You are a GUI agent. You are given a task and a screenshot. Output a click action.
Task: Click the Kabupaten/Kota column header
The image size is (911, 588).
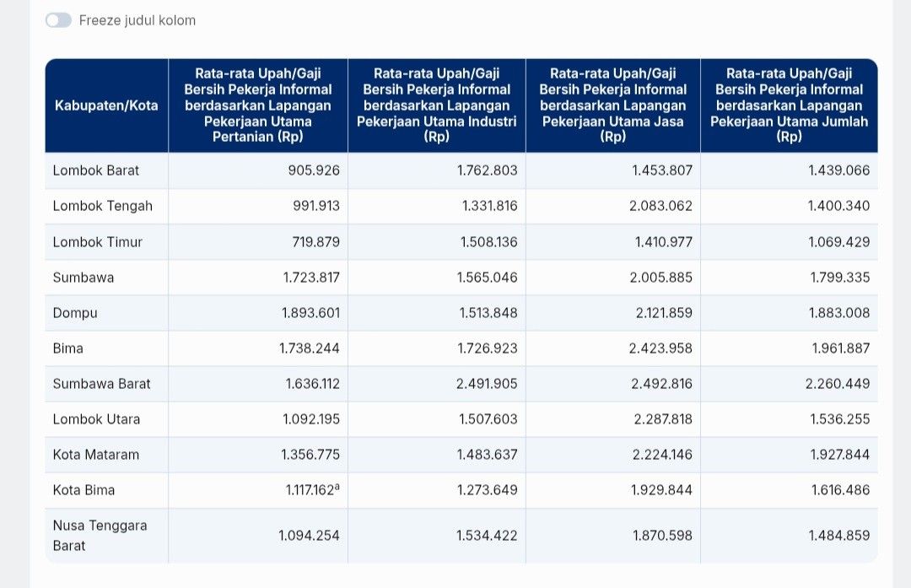tap(106, 105)
